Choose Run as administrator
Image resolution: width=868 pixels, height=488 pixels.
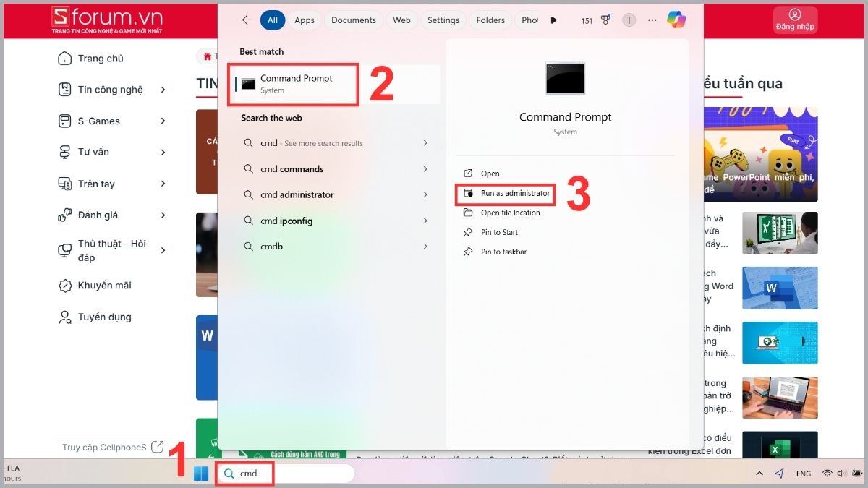tap(506, 194)
